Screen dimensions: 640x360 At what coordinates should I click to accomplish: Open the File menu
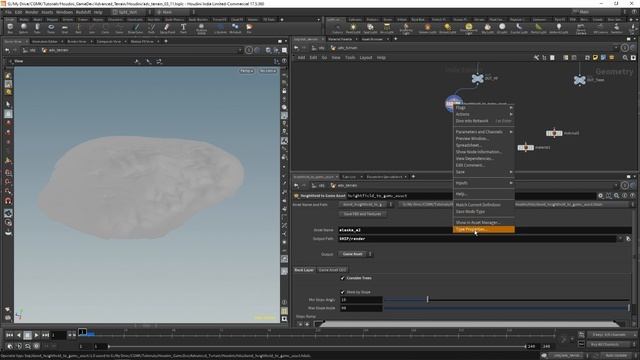(8, 12)
